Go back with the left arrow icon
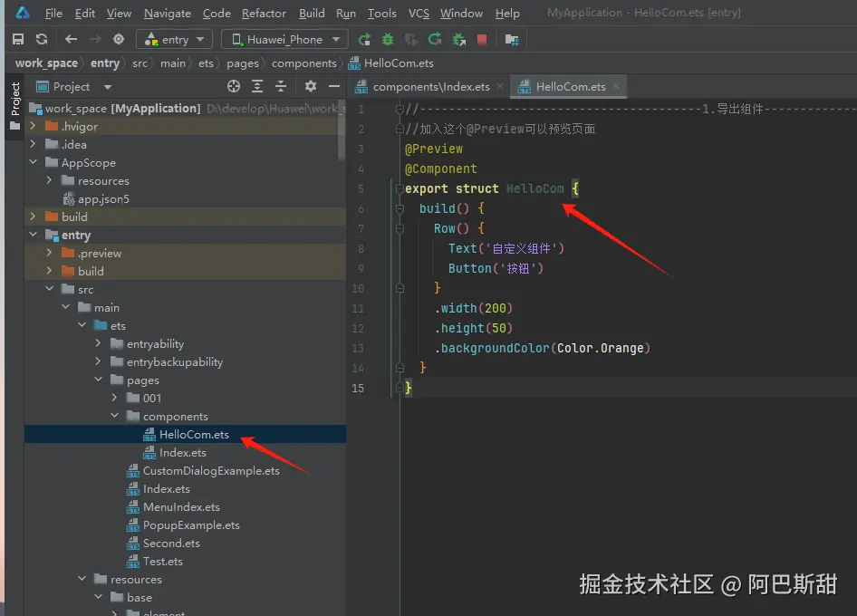Viewport: 857px width, 616px height. click(x=71, y=39)
